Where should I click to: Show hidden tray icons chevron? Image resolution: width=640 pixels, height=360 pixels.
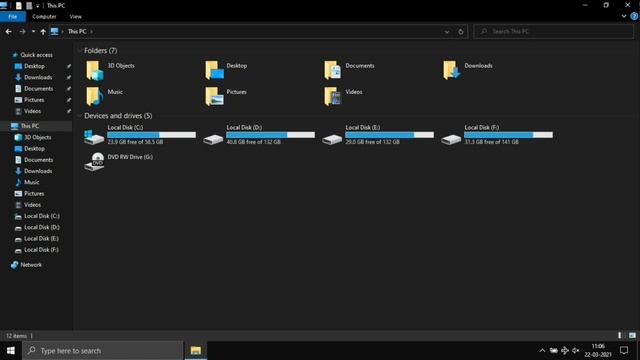coord(542,351)
